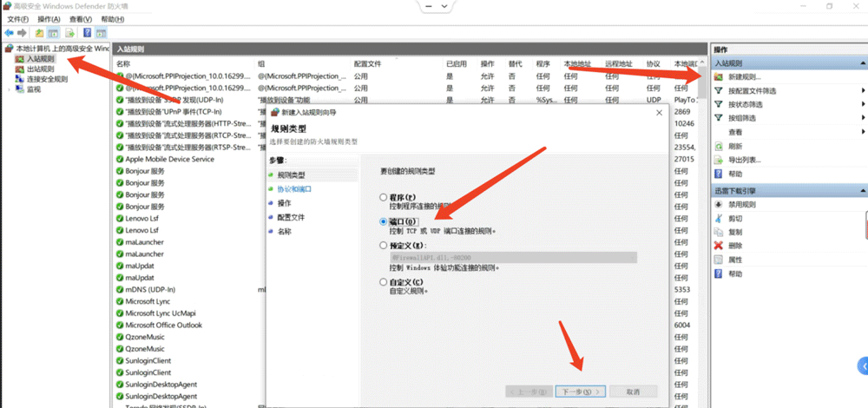Open the 帮助(H) menu
The image size is (868, 408).
pos(113,19)
